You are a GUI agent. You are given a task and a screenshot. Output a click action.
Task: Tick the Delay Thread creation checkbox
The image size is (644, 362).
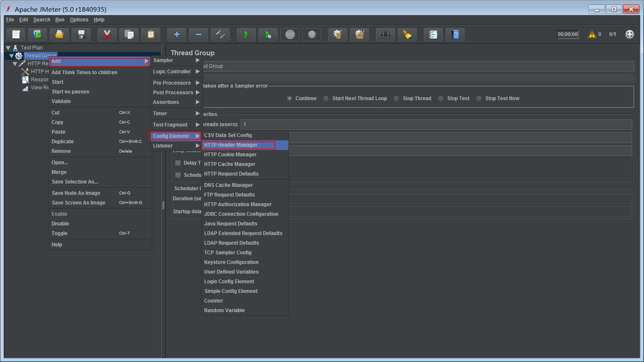178,163
